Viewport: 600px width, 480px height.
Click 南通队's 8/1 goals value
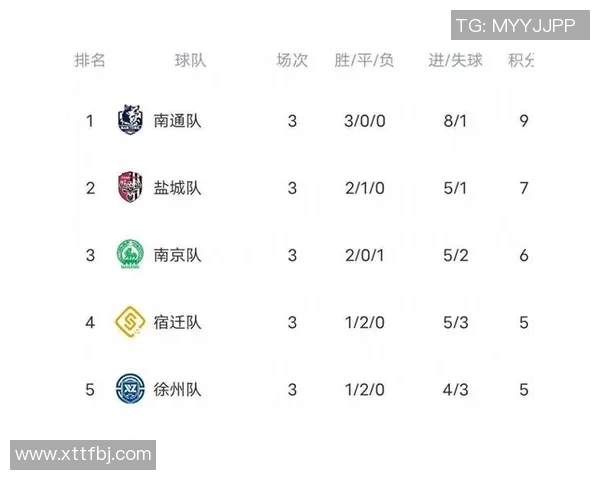click(455, 121)
